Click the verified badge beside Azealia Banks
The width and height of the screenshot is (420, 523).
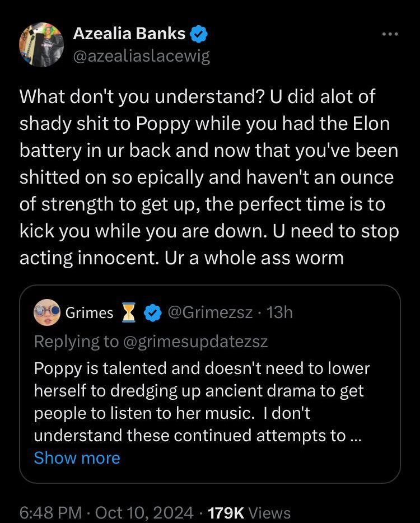199,35
